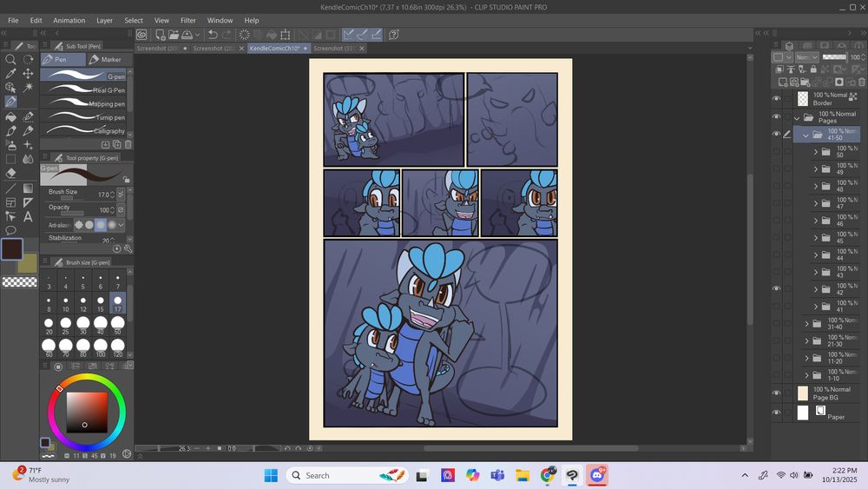Screen dimensions: 868x489
Task: Open the Filter menu
Action: (188, 20)
